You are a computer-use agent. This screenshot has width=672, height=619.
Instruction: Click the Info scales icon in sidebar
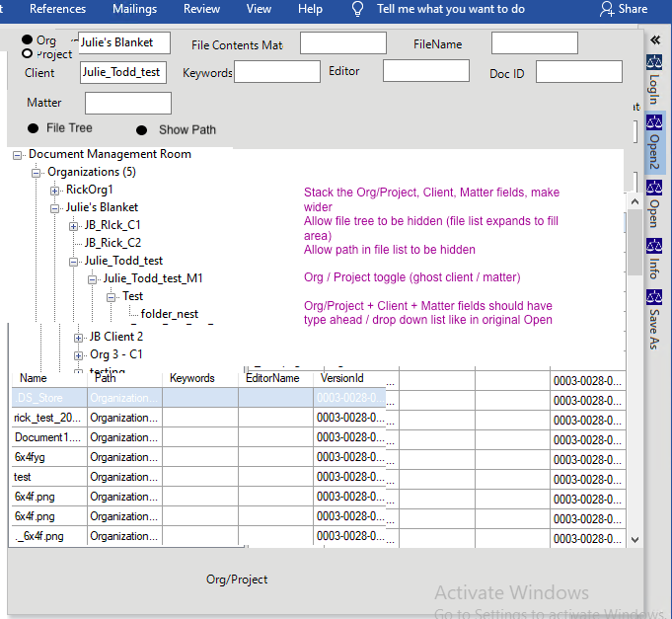654,246
